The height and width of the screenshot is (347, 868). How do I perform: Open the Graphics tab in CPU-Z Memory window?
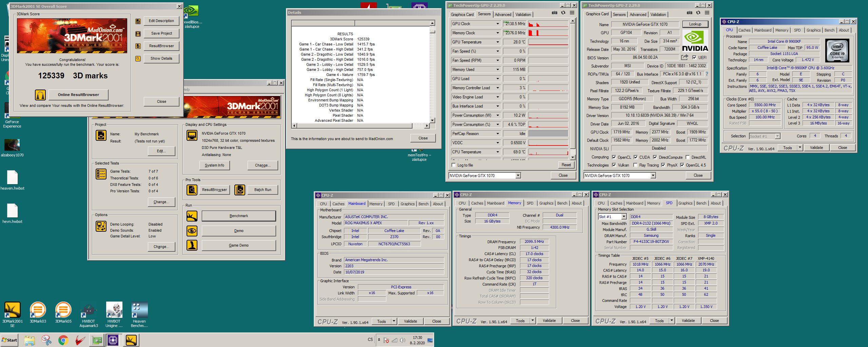[546, 203]
